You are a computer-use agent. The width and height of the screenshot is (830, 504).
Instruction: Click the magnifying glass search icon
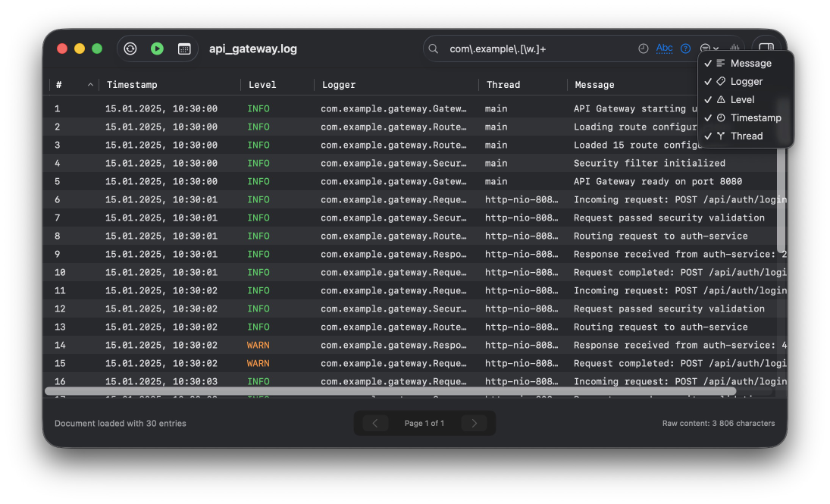[x=434, y=49]
